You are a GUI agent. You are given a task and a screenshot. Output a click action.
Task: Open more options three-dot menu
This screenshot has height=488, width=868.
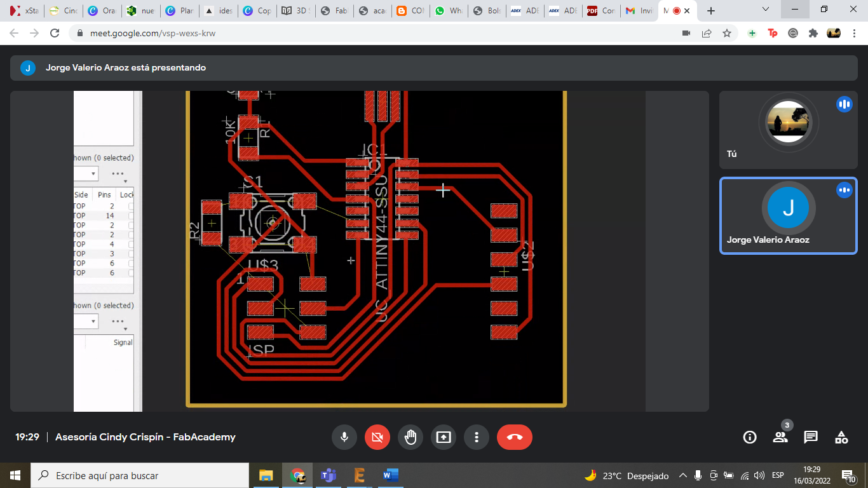[x=477, y=437]
